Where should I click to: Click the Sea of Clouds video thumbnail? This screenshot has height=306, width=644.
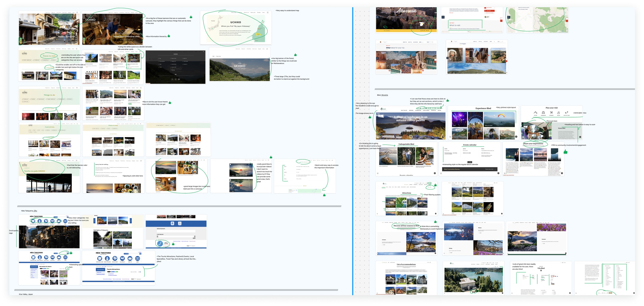point(241,170)
